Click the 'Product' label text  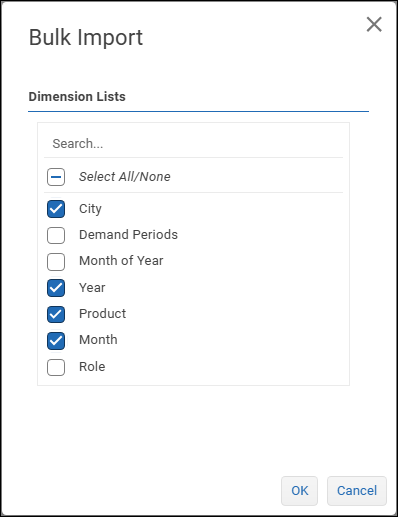point(102,314)
